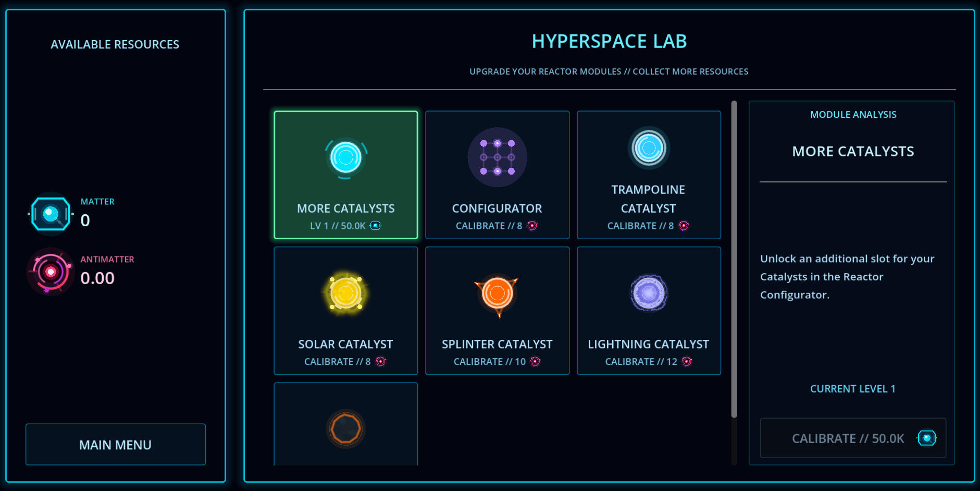Click antimatter cost icon on Lightning Catalyst card
Viewport: 980px width, 491px height.
687,362
